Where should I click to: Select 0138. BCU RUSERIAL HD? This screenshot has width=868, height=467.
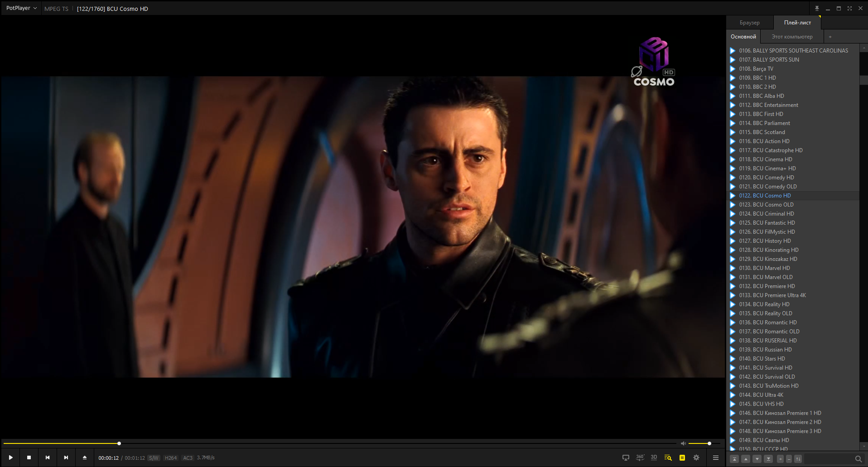coord(793,341)
